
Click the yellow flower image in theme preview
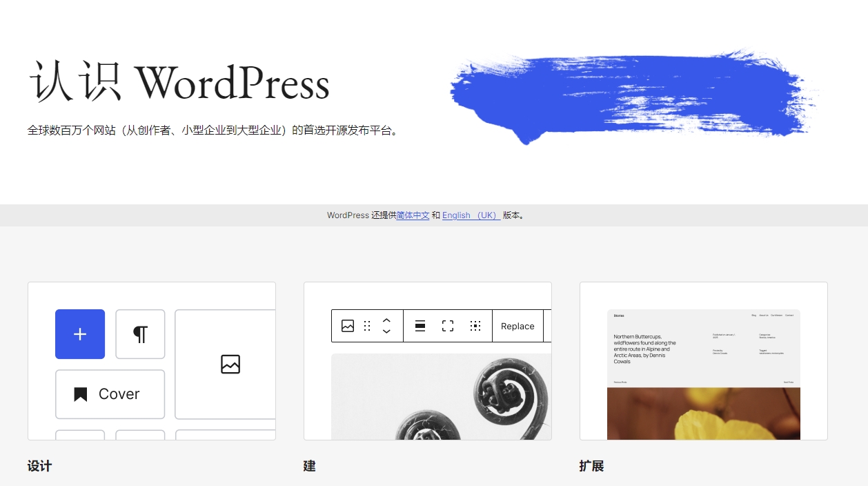704,414
